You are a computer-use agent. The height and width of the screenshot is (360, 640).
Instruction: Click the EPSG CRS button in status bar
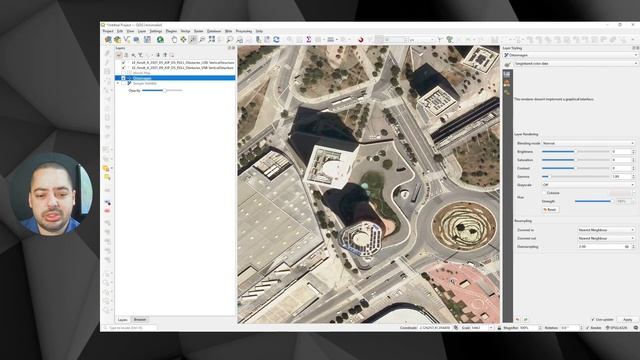click(x=618, y=328)
